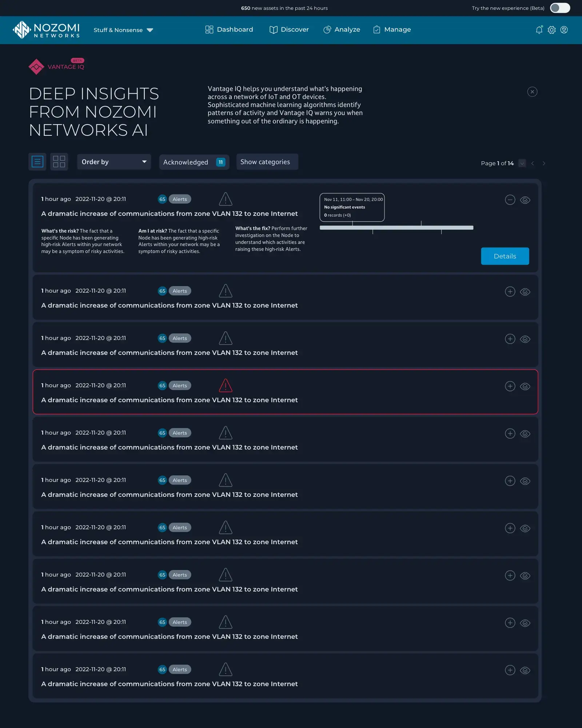Click the Alerts tag on expanded insight
Screen dimensions: 582x728
click(180, 199)
